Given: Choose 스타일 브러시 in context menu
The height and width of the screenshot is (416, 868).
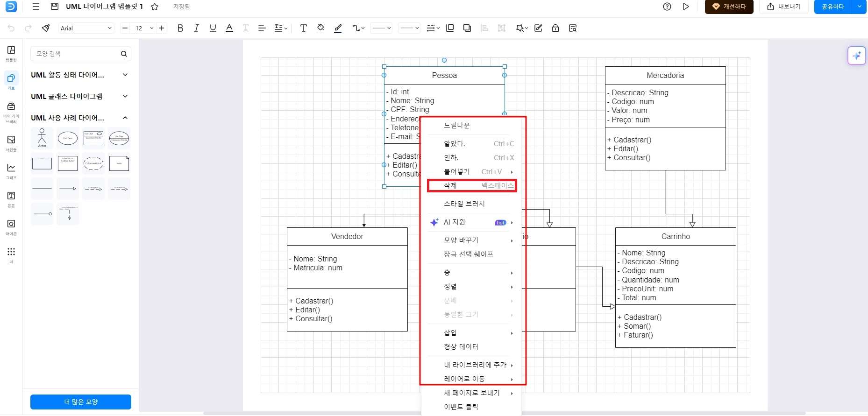Looking at the screenshot, I should pyautogui.click(x=472, y=204).
